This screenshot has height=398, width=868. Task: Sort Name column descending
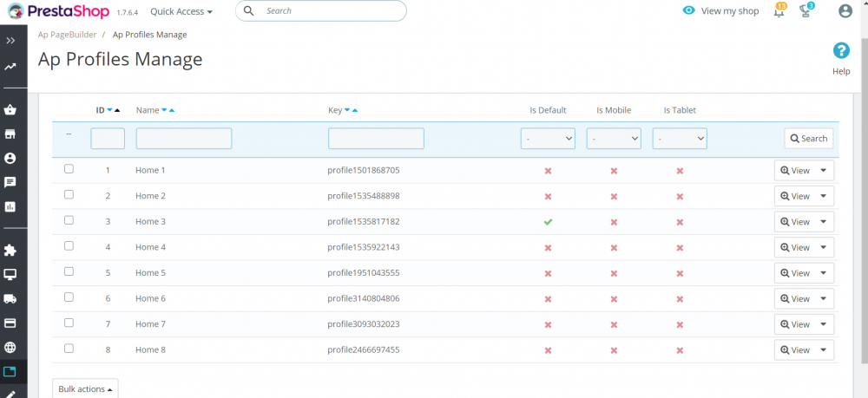pos(164,111)
